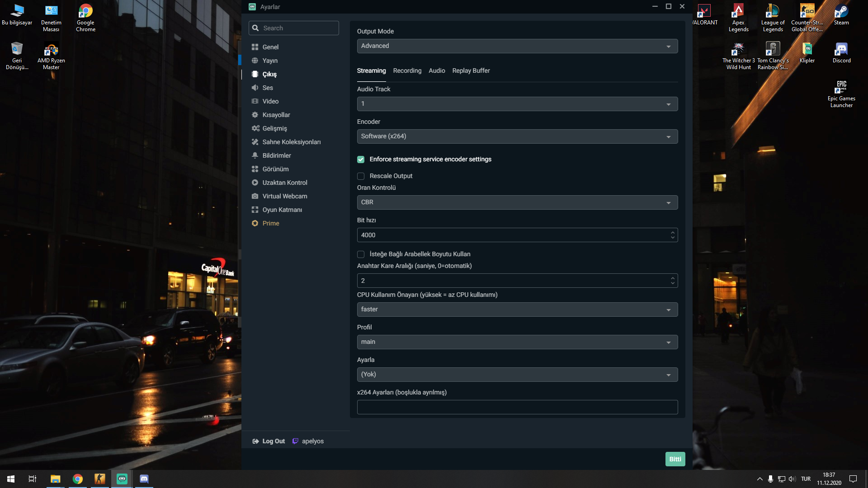Open the Genel settings category
This screenshot has height=488, width=868.
(x=270, y=47)
